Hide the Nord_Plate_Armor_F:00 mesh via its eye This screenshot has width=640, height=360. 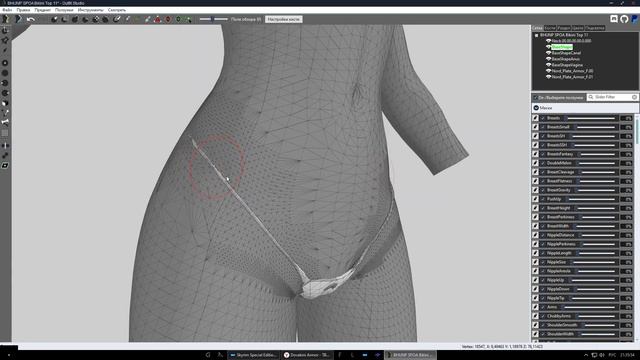click(x=549, y=71)
